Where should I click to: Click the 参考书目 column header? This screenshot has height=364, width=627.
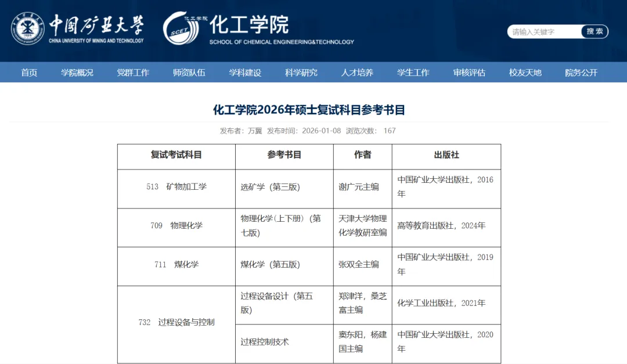(284, 157)
